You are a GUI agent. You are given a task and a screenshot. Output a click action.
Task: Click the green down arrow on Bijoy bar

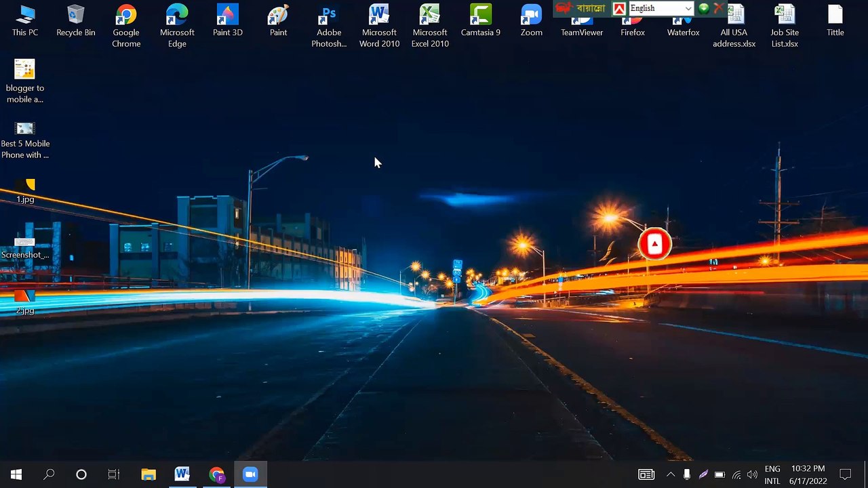tap(704, 9)
